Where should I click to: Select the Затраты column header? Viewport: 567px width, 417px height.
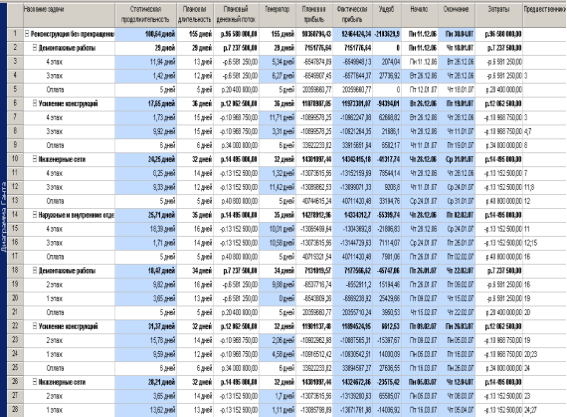pos(499,15)
